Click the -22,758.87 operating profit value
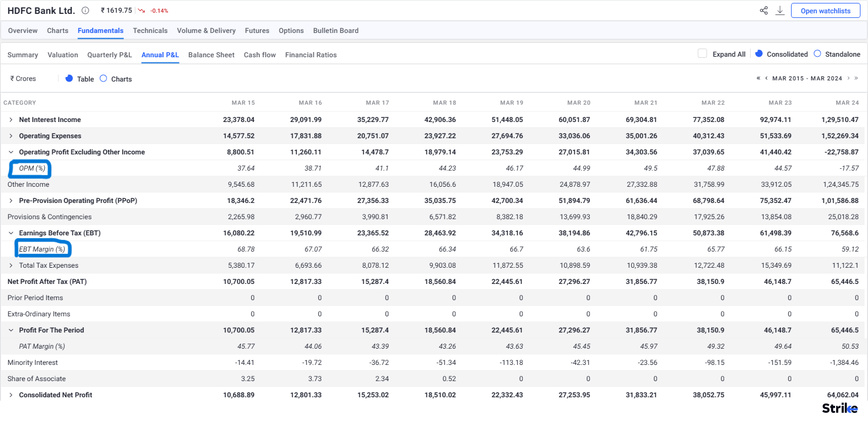Screen dimensions: 868x421 pos(841,152)
